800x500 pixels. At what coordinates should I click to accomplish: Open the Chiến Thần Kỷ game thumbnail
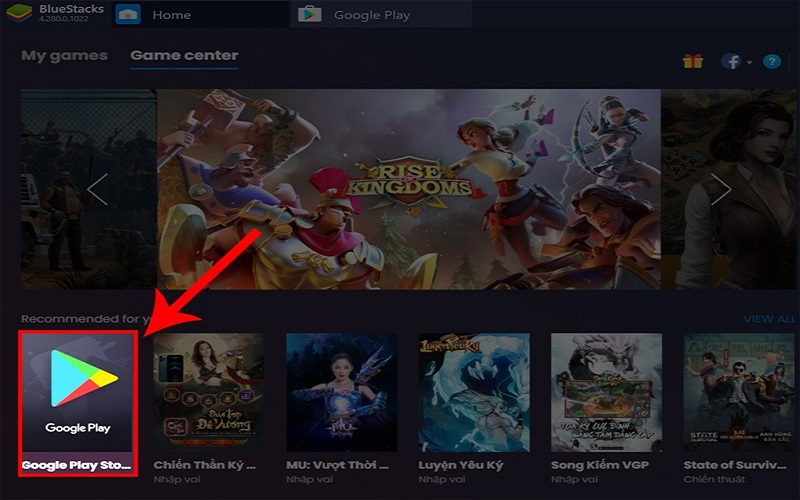209,392
